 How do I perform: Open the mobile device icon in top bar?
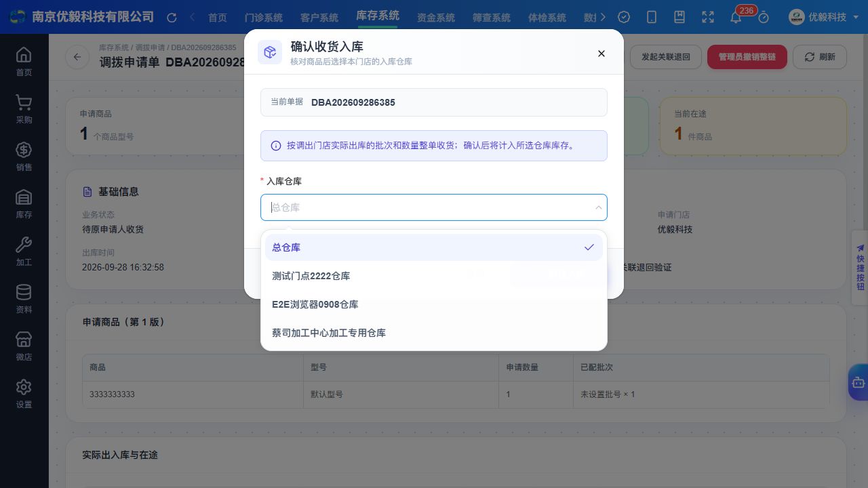pos(652,18)
